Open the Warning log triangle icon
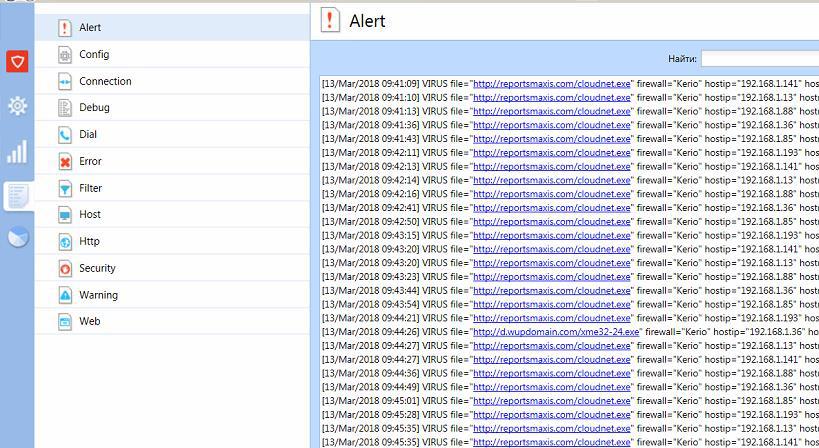The width and height of the screenshot is (819, 448). [65, 296]
